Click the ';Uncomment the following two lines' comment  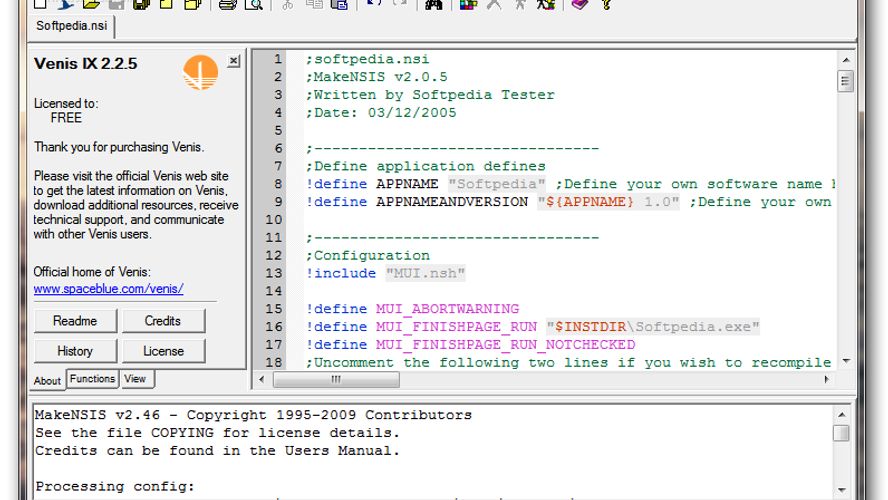(569, 362)
